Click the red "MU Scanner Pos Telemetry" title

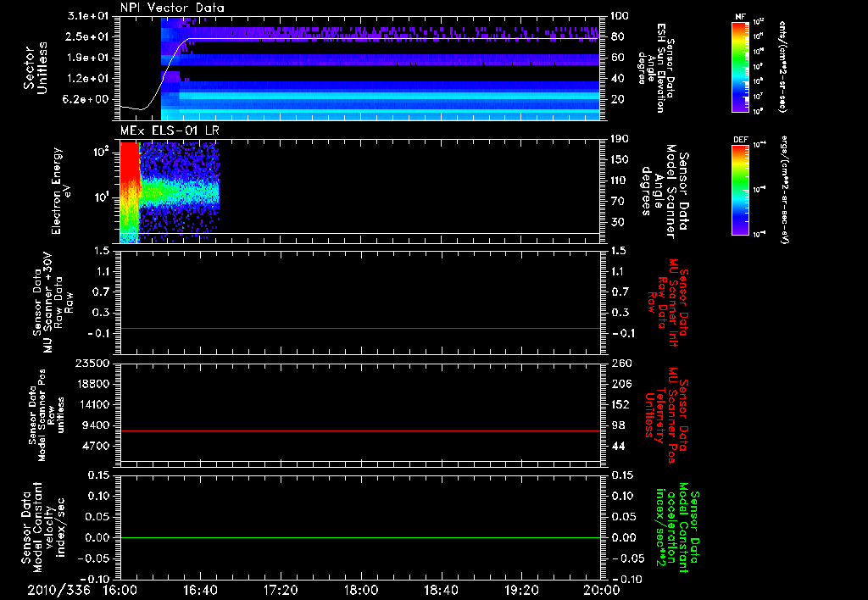pyautogui.click(x=666, y=415)
